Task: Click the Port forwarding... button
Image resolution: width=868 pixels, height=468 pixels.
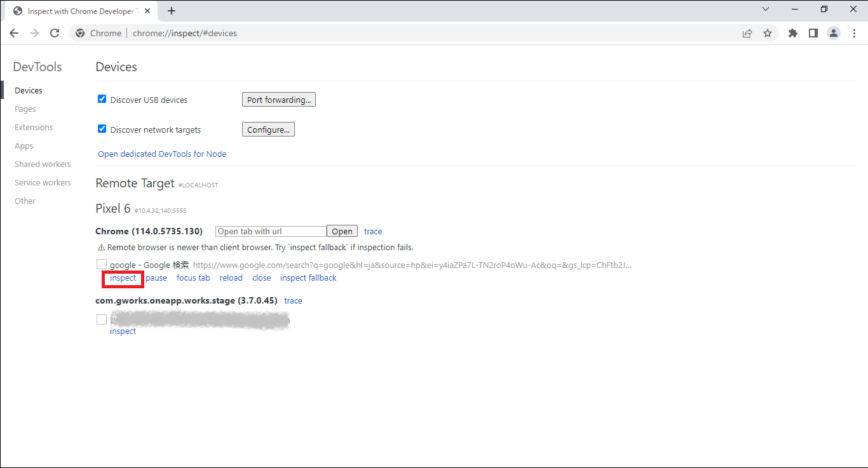Action: [x=278, y=100]
